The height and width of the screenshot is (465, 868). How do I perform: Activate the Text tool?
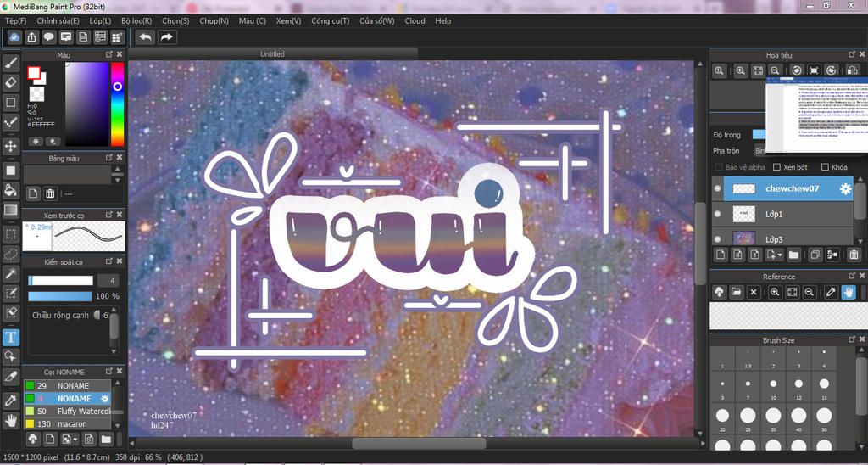(x=10, y=337)
